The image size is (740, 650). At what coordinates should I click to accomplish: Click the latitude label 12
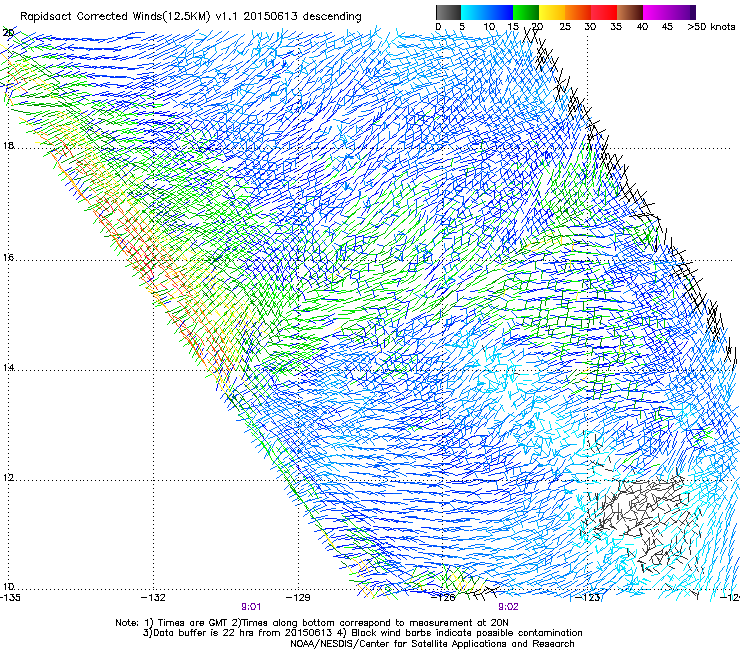[8, 477]
